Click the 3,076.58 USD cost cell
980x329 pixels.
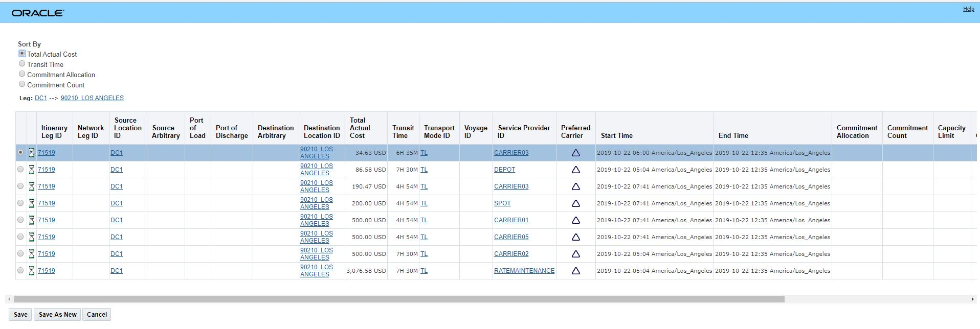[x=366, y=271]
